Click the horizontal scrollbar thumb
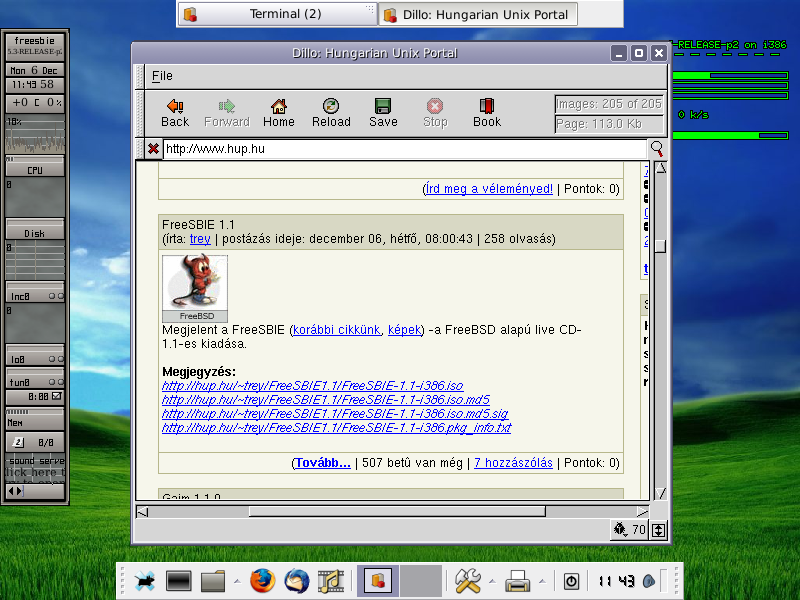800x600 pixels. pyautogui.click(x=397, y=512)
